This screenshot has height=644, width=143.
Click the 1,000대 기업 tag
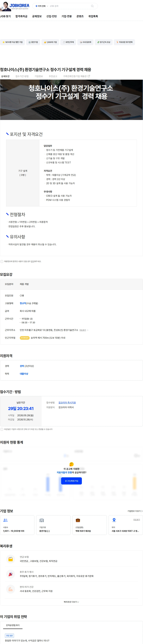[50, 42]
